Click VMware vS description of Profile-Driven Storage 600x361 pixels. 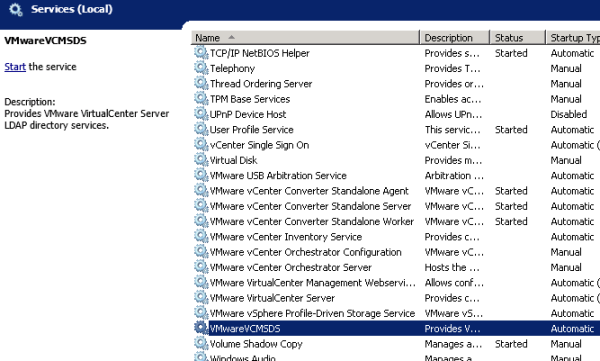[453, 314]
